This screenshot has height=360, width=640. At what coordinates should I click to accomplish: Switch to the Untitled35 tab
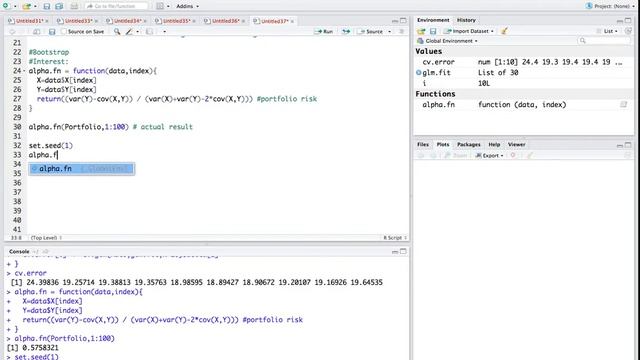[176, 21]
